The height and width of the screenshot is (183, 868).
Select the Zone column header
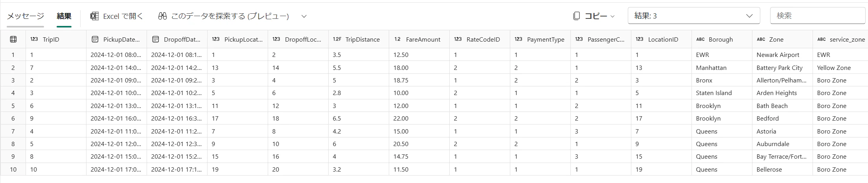[776, 39]
